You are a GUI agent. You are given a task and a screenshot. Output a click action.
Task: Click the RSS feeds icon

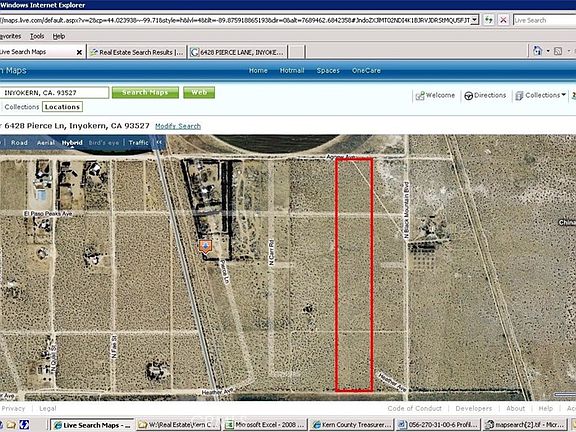click(558, 51)
